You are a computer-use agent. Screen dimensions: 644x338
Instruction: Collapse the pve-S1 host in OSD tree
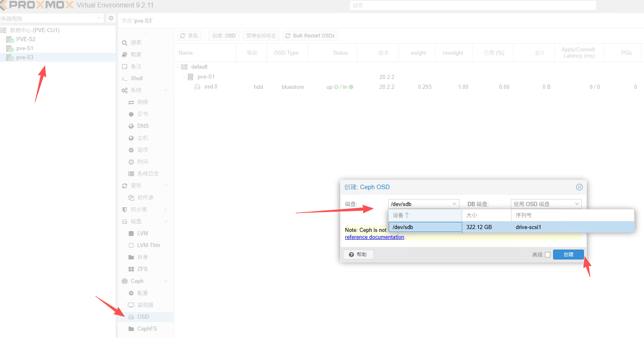185,77
